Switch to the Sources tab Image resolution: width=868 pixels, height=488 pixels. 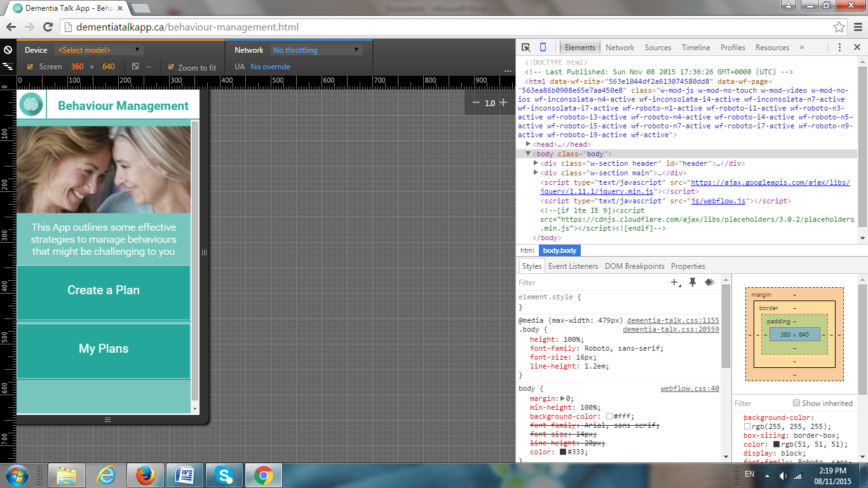click(x=658, y=48)
